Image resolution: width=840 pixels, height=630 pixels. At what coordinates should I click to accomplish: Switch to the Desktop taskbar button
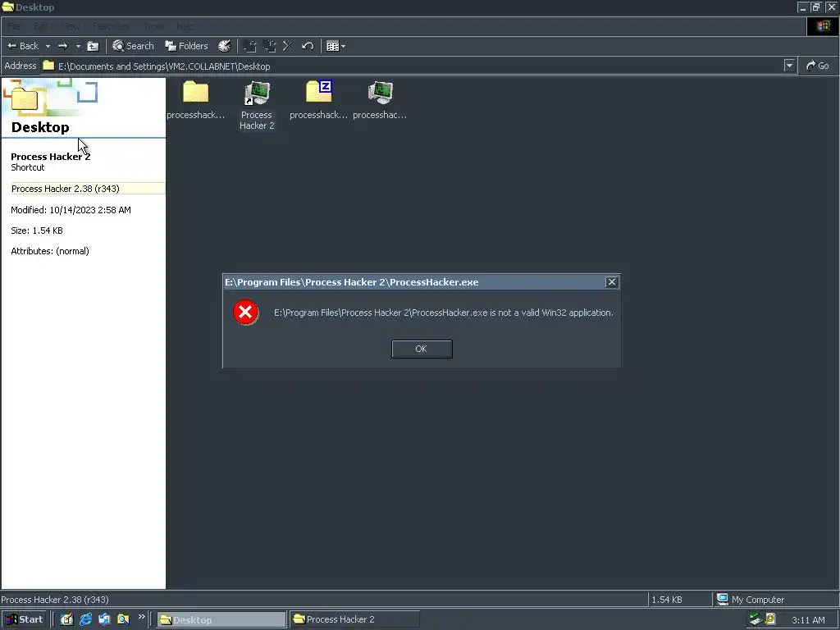[x=221, y=620]
